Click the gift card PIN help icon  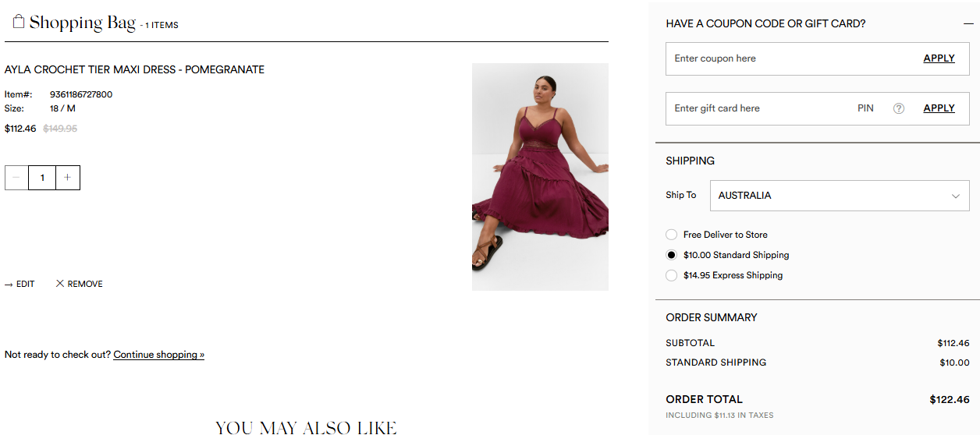click(x=898, y=108)
